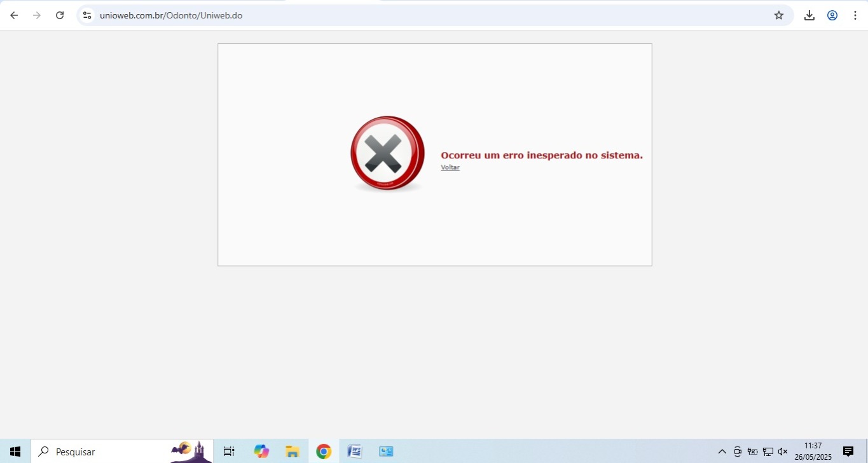Screen dimensions: 868x463
Task: Open File Explorer from the taskbar
Action: click(293, 452)
